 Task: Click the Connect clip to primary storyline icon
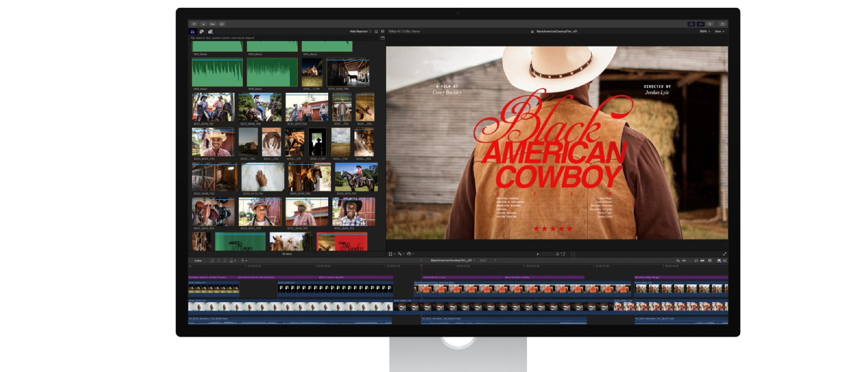[213, 260]
